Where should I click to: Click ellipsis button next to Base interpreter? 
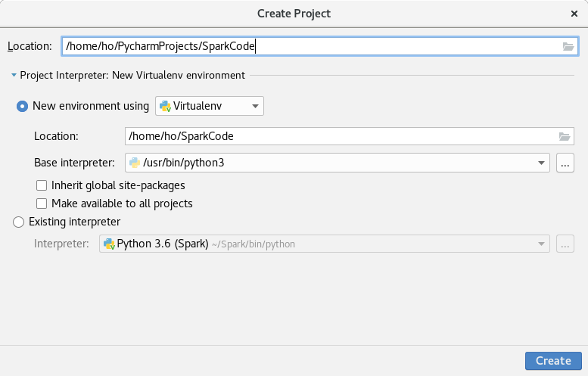click(x=565, y=163)
